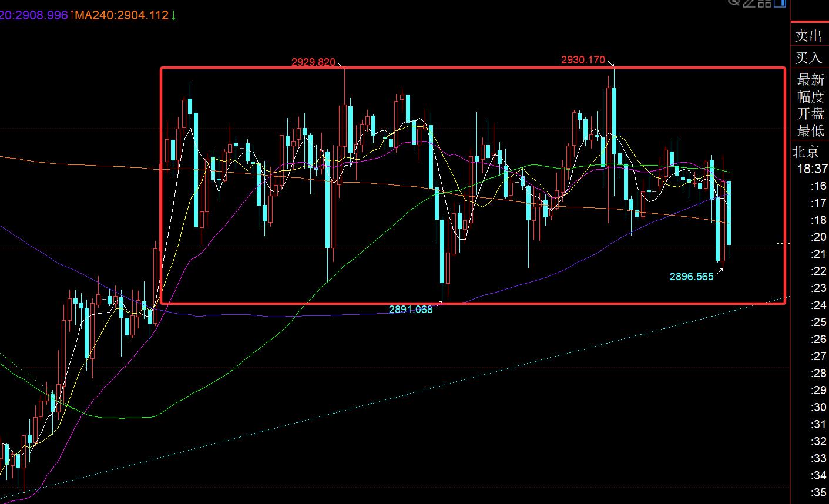829x504 pixels.
Task: Select the 最低 row in quote panel
Action: tap(810, 130)
